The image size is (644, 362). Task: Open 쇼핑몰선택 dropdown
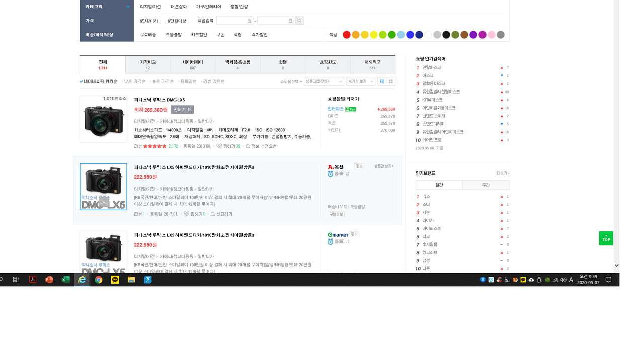(291, 81)
